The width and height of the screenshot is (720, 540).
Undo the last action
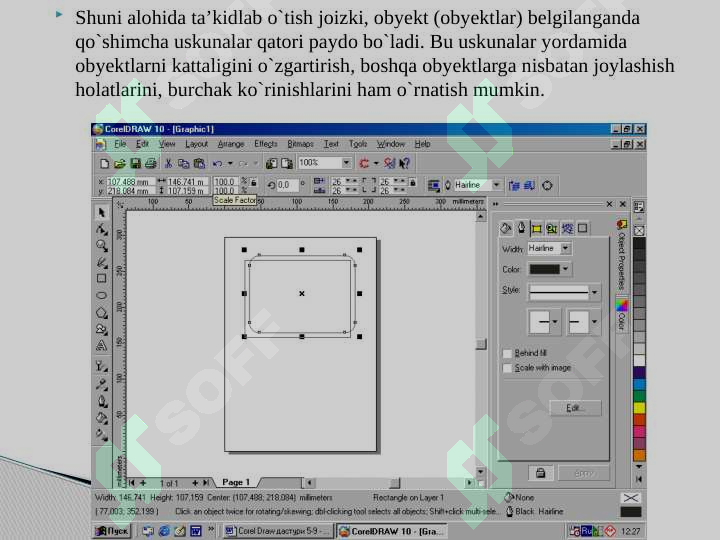(218, 163)
